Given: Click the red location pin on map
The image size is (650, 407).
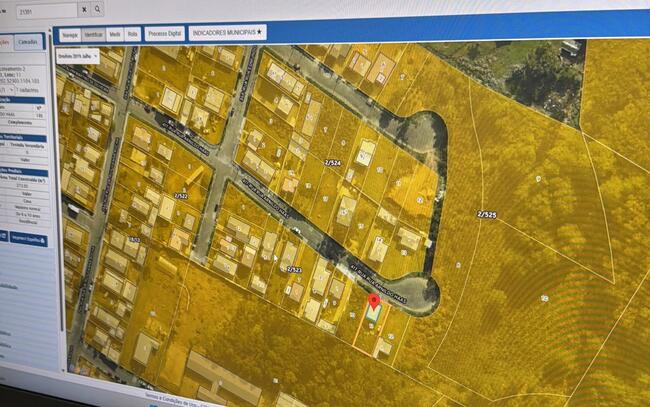Looking at the screenshot, I should coord(374,301).
